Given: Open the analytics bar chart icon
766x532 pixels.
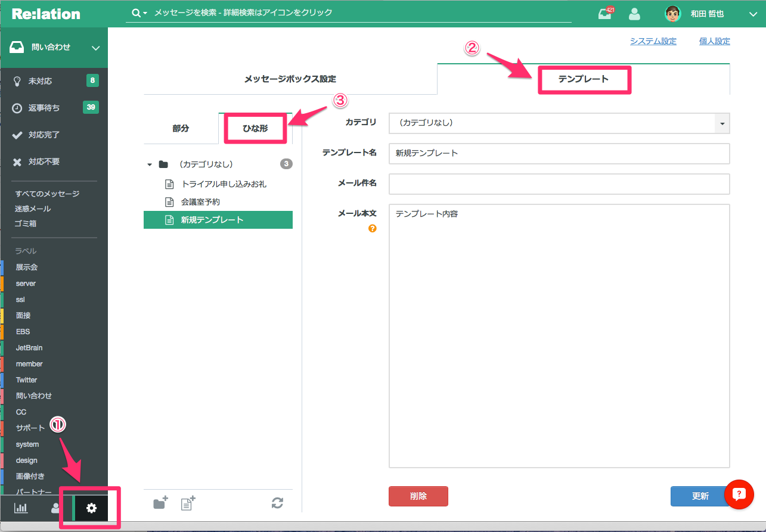Looking at the screenshot, I should pyautogui.click(x=21, y=508).
